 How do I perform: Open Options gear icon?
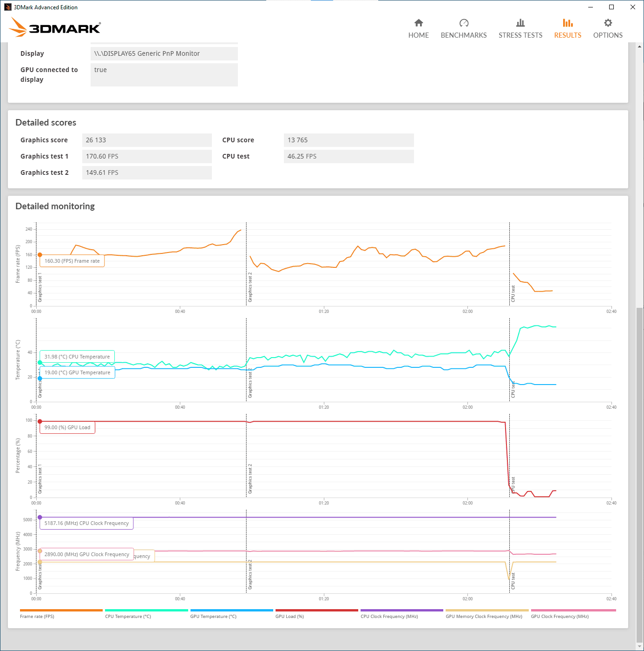[608, 23]
